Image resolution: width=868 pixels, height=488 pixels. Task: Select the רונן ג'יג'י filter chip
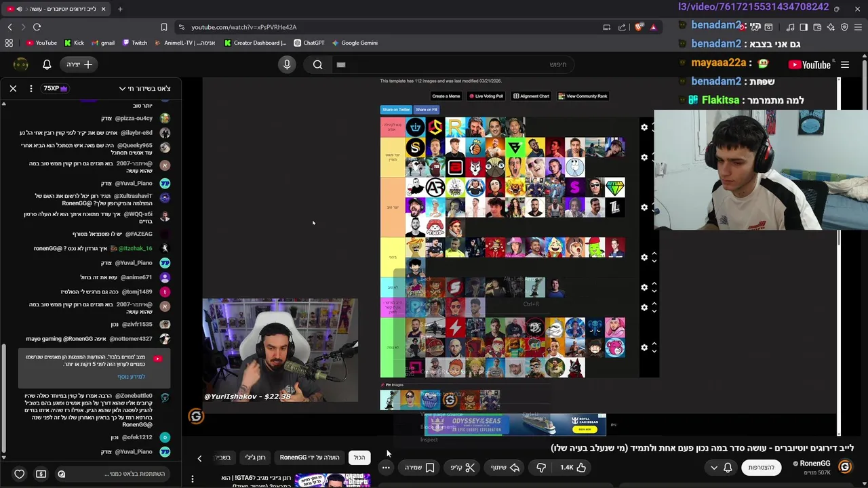pos(255,457)
